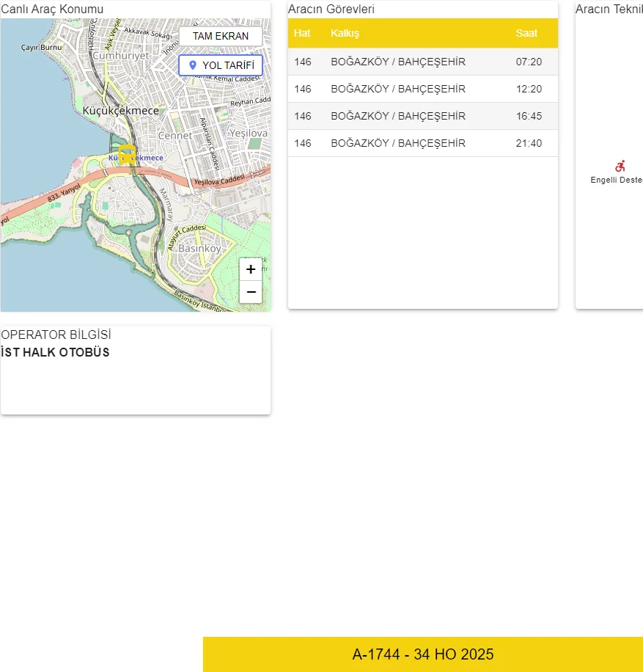Click the Yeşilova label on the map

click(x=249, y=134)
